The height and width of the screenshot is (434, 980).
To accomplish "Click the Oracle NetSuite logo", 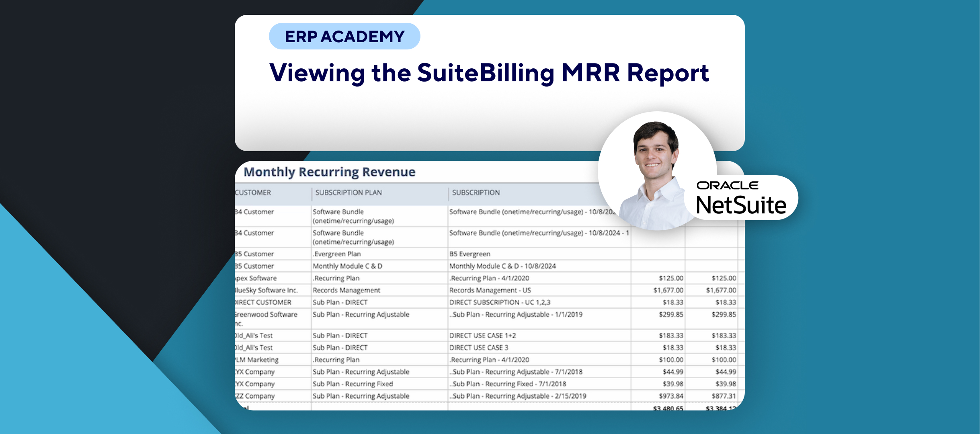I will [740, 198].
